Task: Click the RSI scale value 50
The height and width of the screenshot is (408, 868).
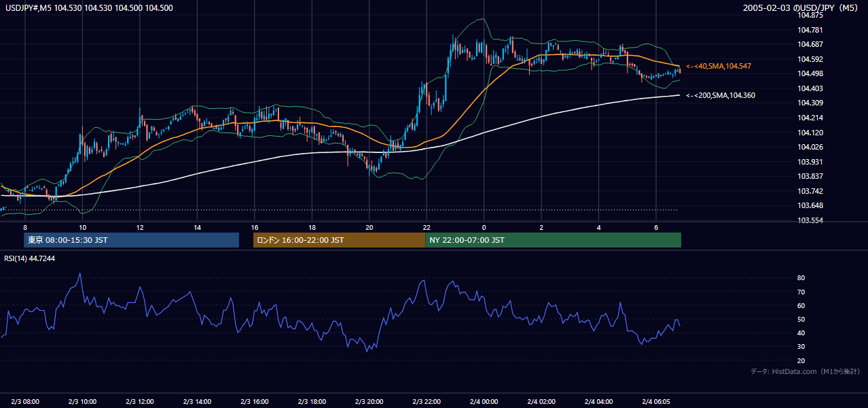Action: point(801,319)
